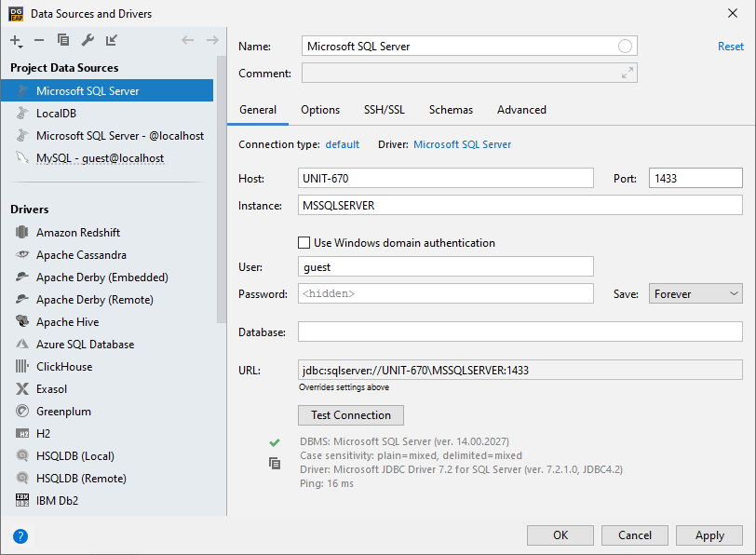Choose Azure SQL Database driver
756x555 pixels.
pyautogui.click(x=107, y=345)
